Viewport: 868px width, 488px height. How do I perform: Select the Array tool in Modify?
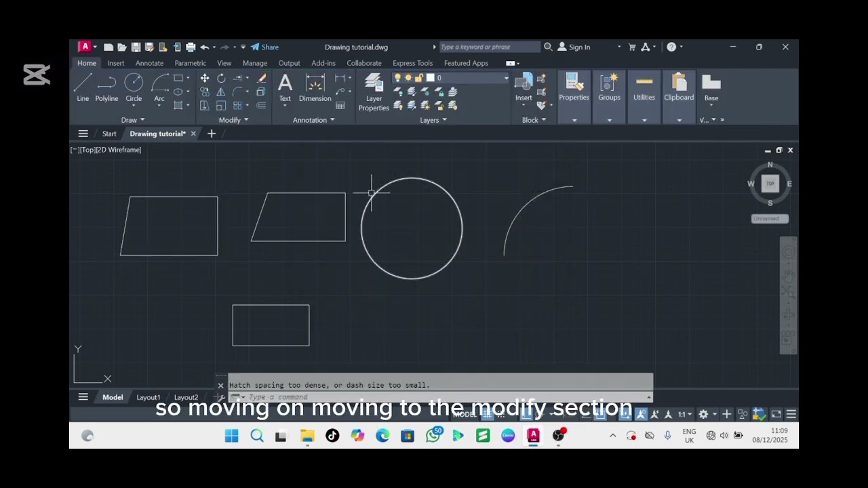click(x=238, y=105)
